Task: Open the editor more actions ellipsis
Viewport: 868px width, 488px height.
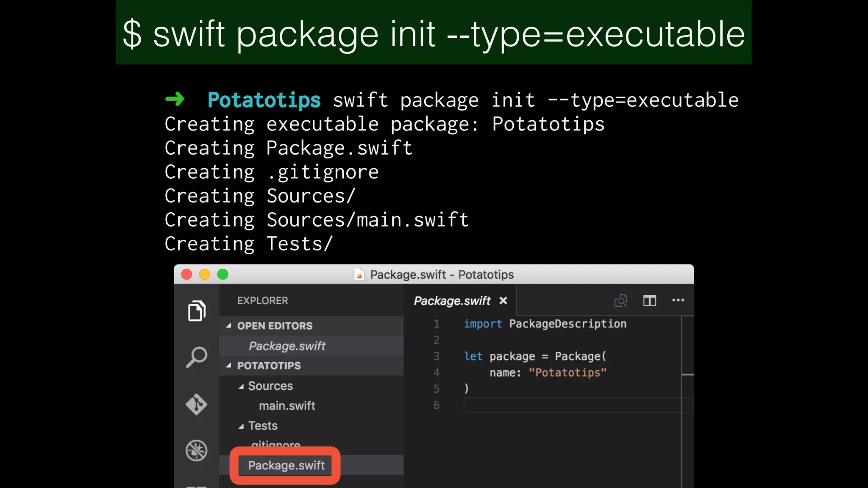Action: coord(678,300)
